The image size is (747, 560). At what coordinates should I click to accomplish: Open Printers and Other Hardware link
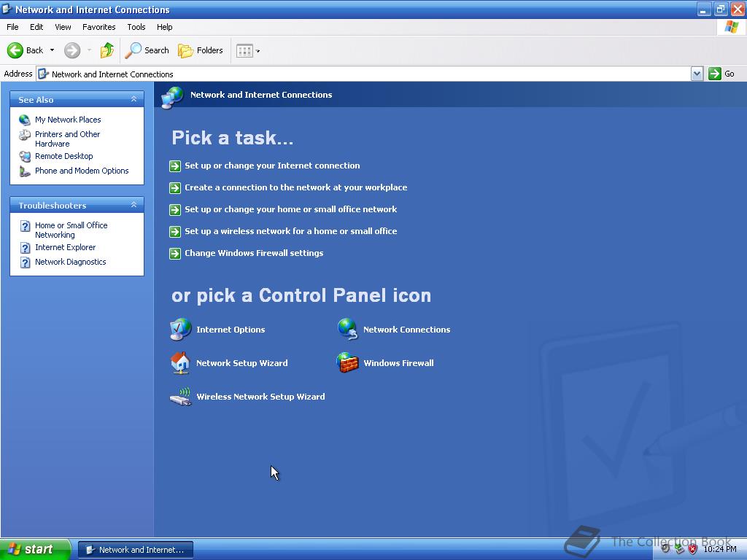pyautogui.click(x=67, y=139)
